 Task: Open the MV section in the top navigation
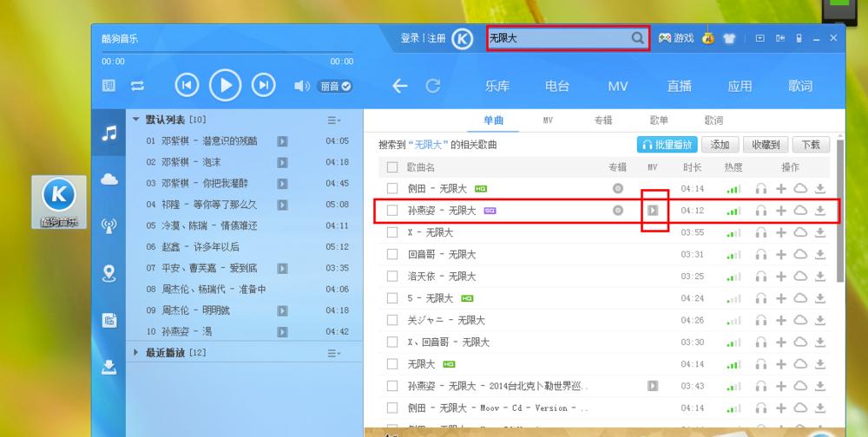(618, 87)
